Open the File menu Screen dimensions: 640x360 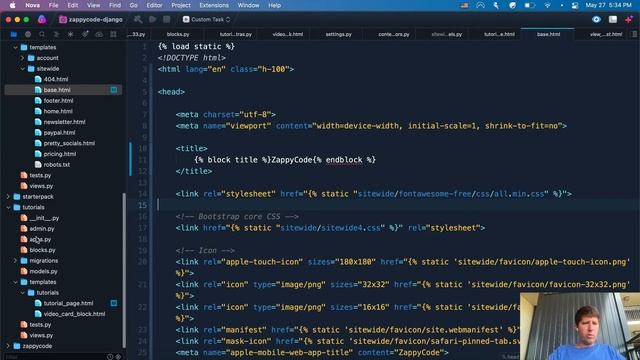pyautogui.click(x=53, y=5)
